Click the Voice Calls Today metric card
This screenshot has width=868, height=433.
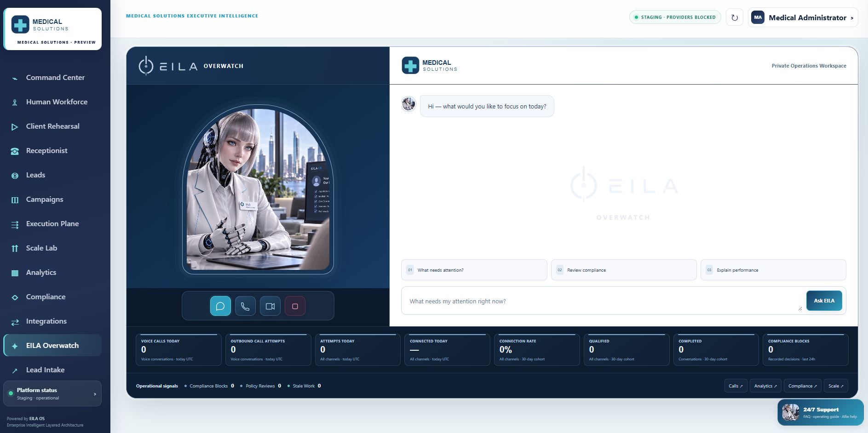click(x=178, y=350)
